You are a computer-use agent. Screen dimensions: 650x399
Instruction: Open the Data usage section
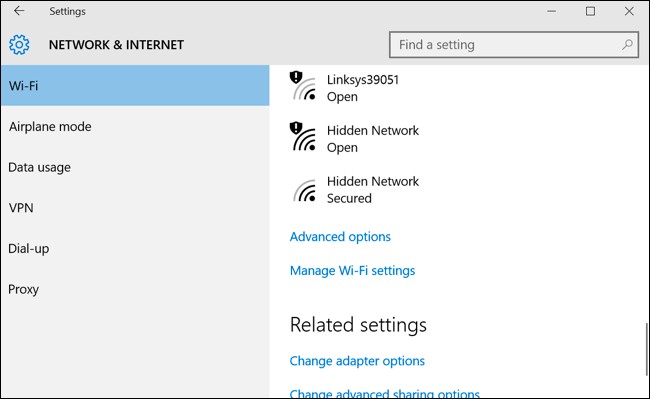click(x=135, y=167)
